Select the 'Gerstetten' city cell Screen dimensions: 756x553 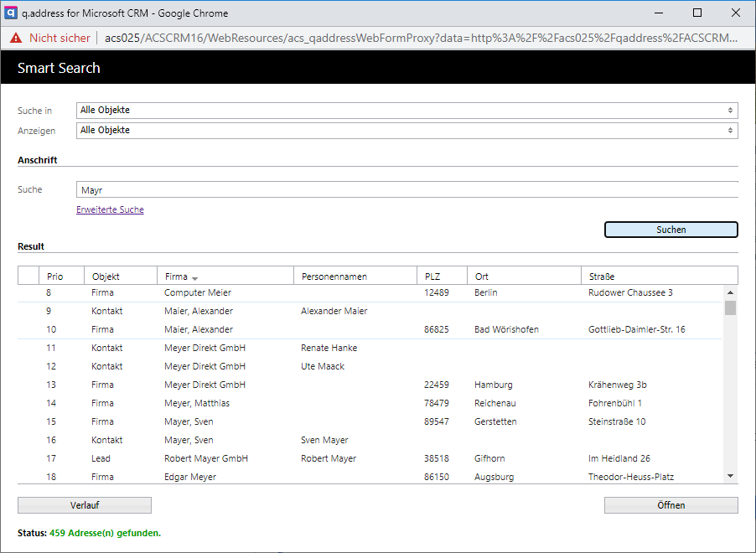pyautogui.click(x=495, y=421)
